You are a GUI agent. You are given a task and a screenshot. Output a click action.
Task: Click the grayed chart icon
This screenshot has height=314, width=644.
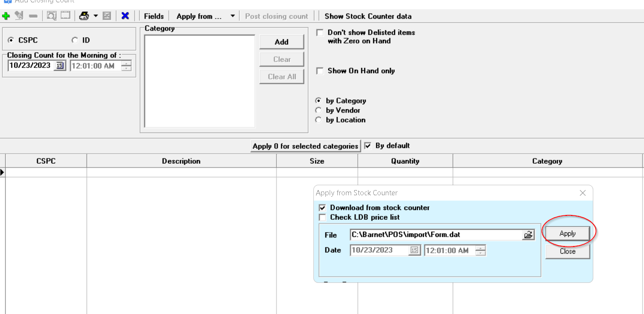click(107, 16)
